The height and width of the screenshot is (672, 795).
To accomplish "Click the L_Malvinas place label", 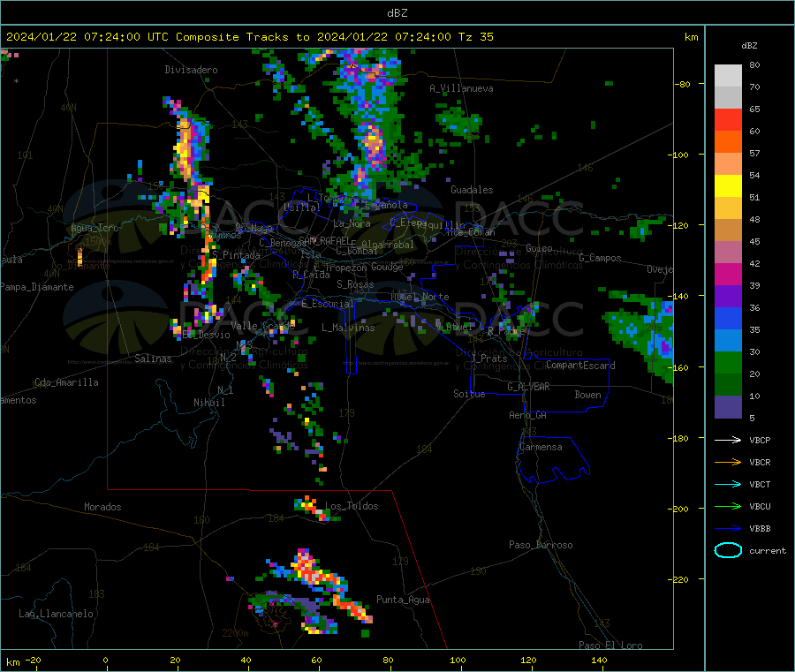I will click(348, 328).
